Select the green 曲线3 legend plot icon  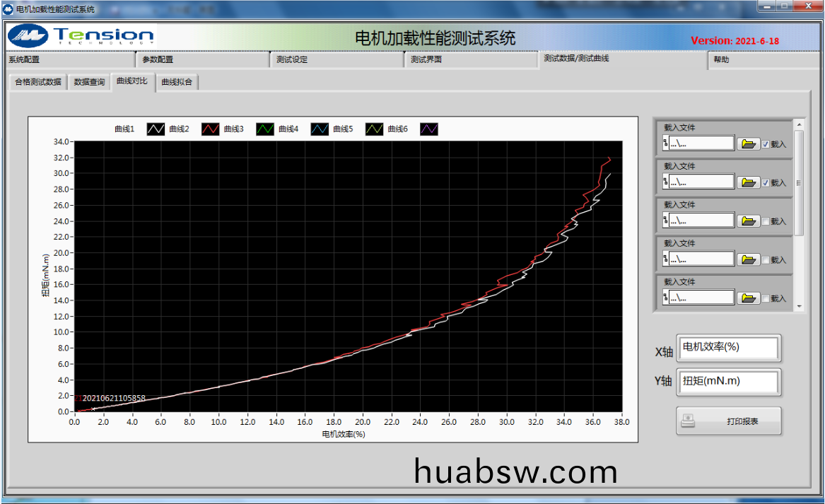pyautogui.click(x=265, y=129)
